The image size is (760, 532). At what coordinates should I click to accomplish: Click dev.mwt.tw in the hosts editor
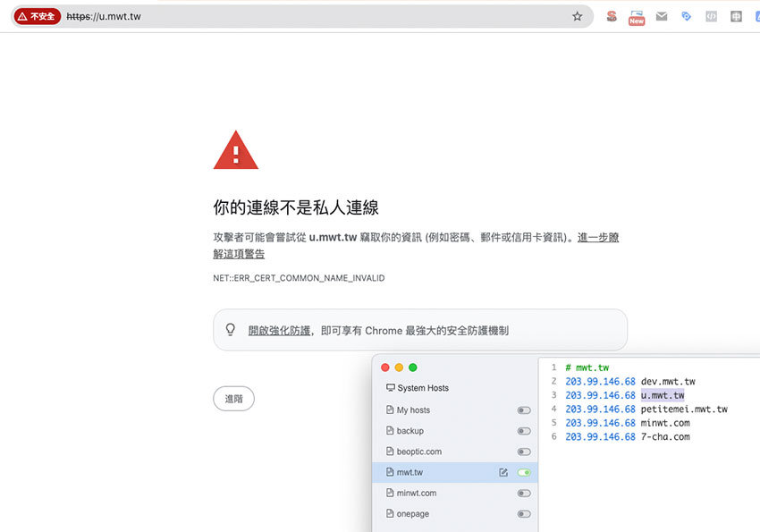[668, 382]
